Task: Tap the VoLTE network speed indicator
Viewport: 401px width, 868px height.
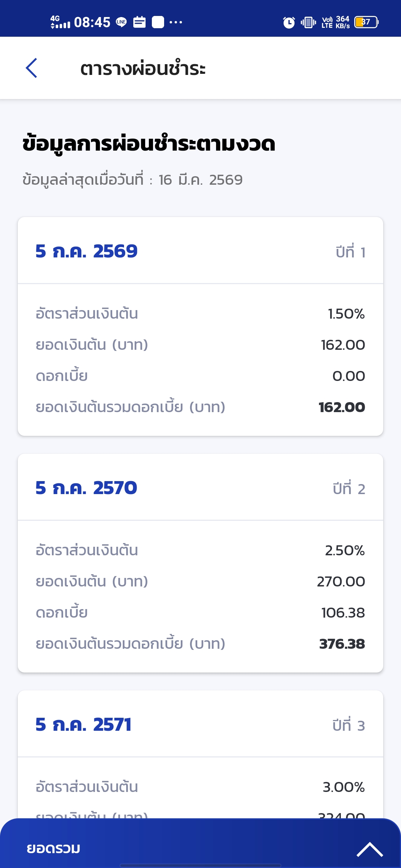Action: coord(336,22)
